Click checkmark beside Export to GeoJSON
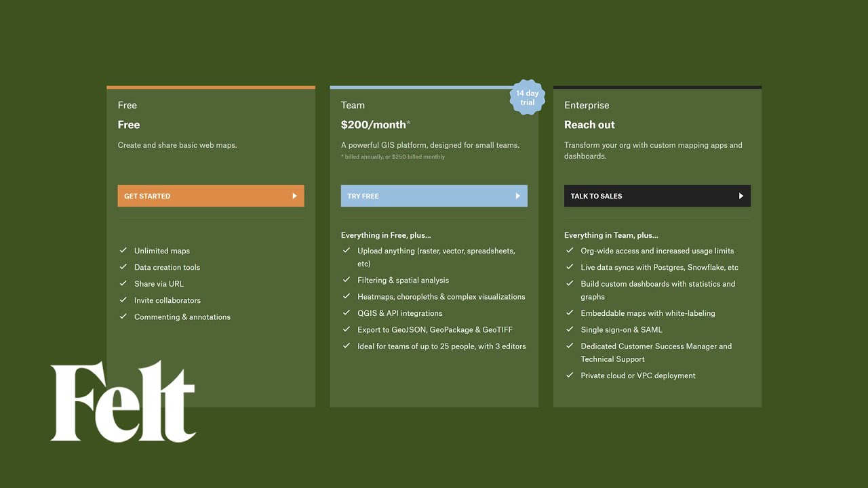The width and height of the screenshot is (868, 488). pyautogui.click(x=346, y=329)
